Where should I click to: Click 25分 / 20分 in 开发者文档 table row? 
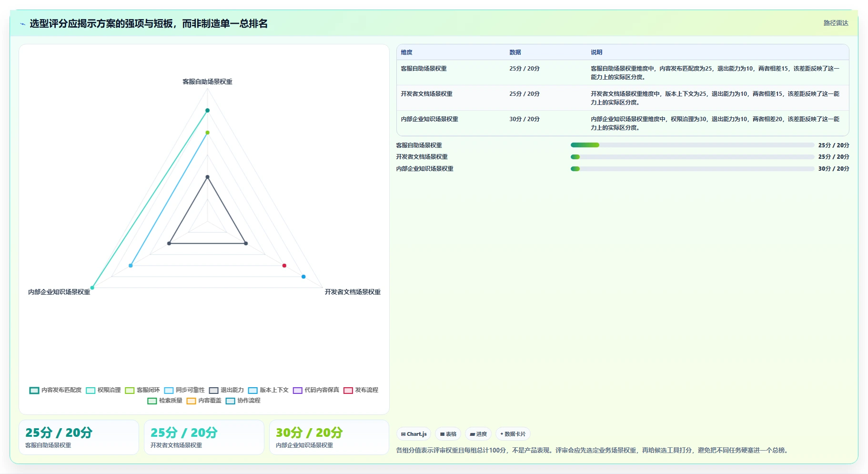(525, 94)
